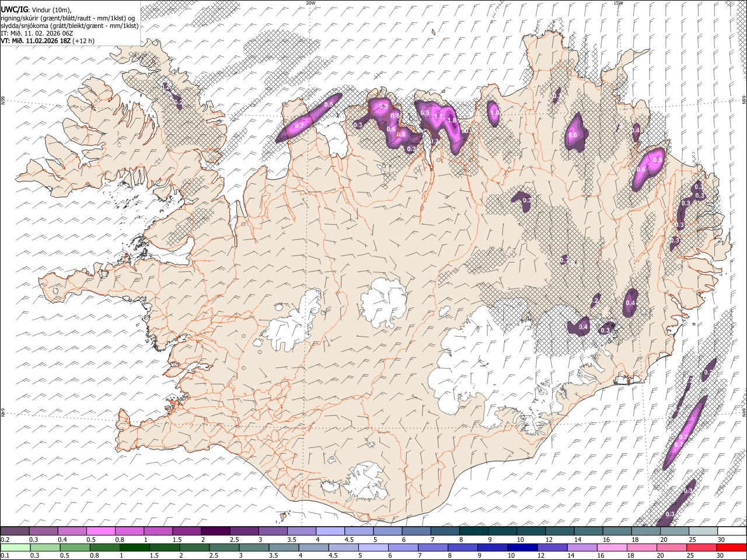747x560 pixels.
Task: Select the 'slydda/snjókoma' legend description line
Action: pyautogui.click(x=69, y=26)
